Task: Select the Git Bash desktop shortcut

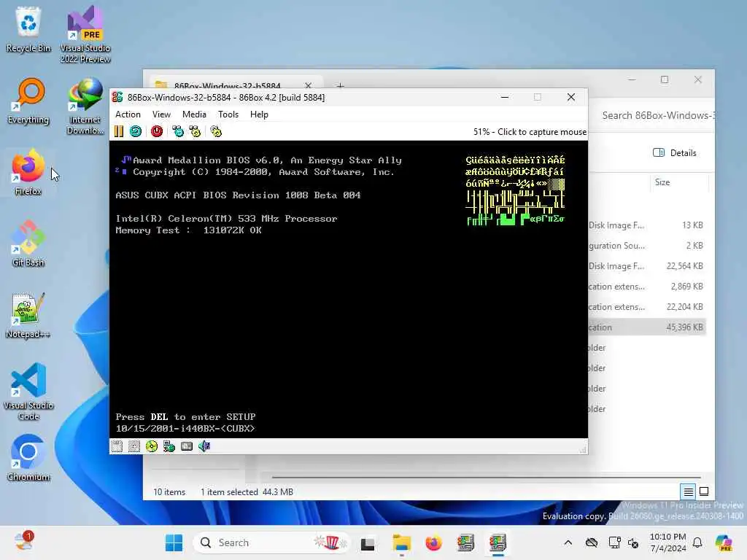Action: click(28, 244)
